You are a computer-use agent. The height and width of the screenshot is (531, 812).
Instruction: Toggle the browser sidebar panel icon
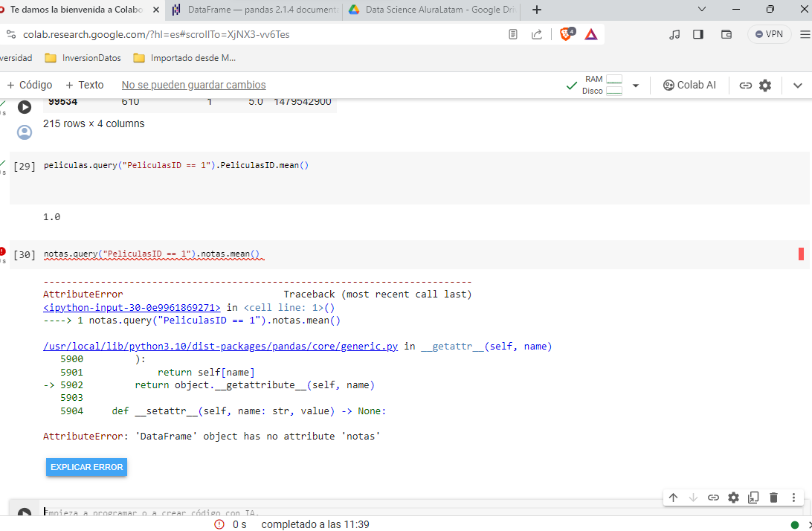pos(698,34)
